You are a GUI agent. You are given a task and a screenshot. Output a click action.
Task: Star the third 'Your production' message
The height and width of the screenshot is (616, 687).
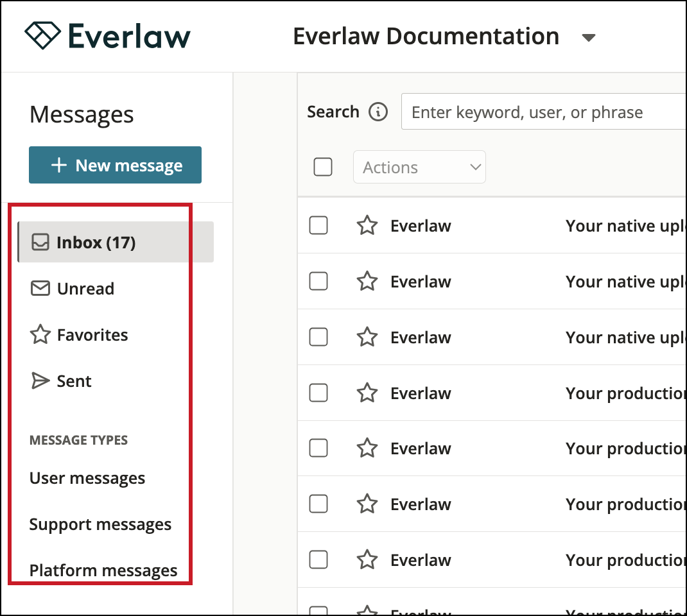[x=367, y=504]
